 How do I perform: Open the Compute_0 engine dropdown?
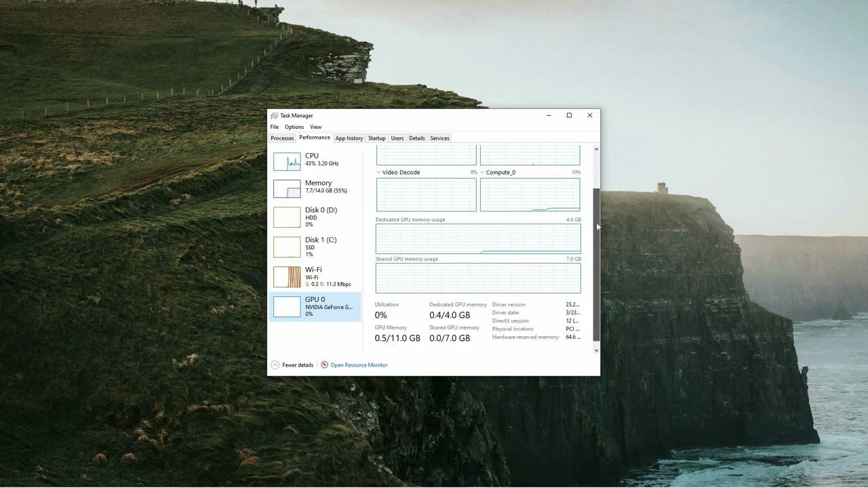click(482, 172)
